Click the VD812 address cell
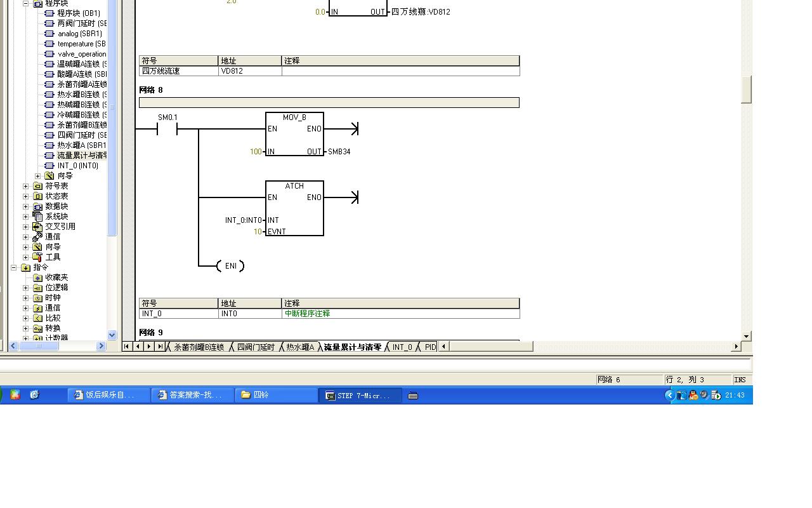Image resolution: width=812 pixels, height=508 pixels. pyautogui.click(x=250, y=71)
